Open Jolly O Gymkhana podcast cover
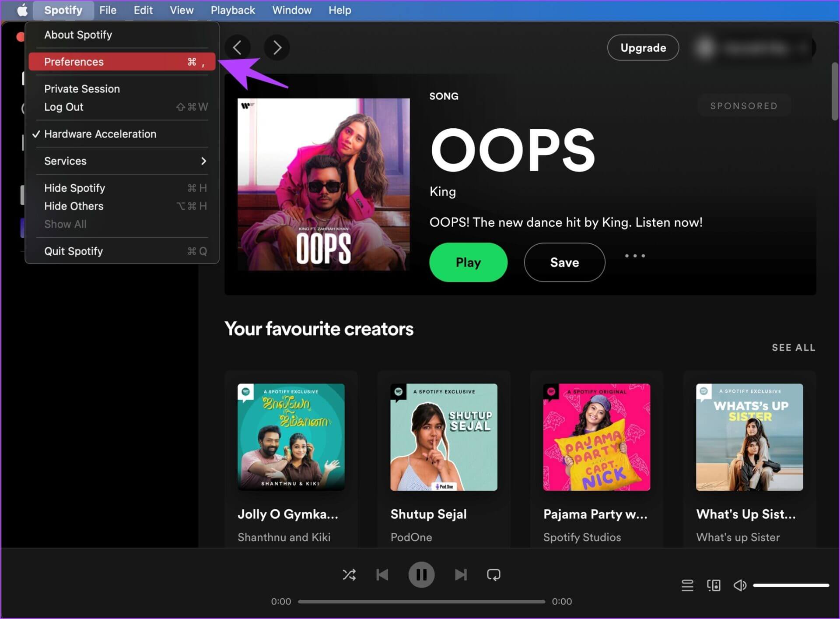 [x=291, y=437]
